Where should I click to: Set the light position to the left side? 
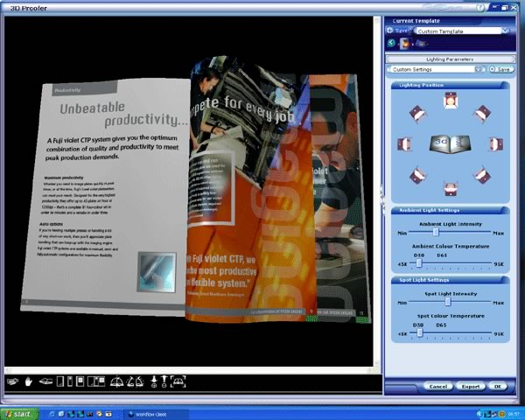pos(404,144)
